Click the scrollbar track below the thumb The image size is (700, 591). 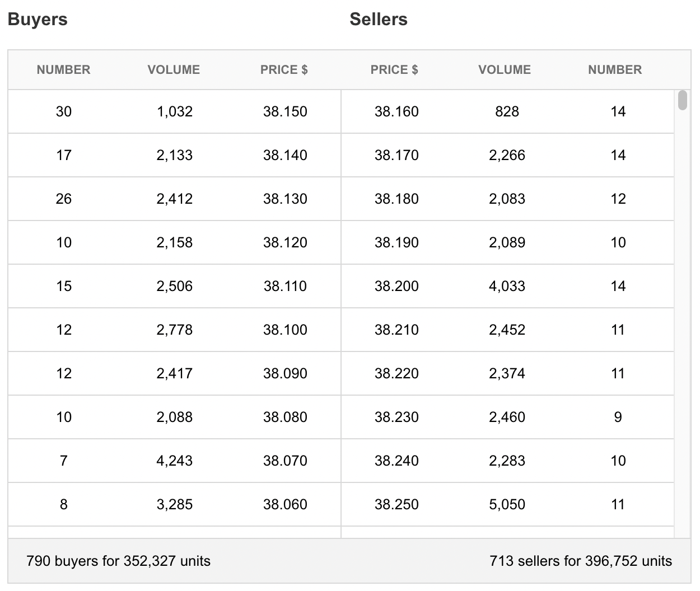pos(682,325)
